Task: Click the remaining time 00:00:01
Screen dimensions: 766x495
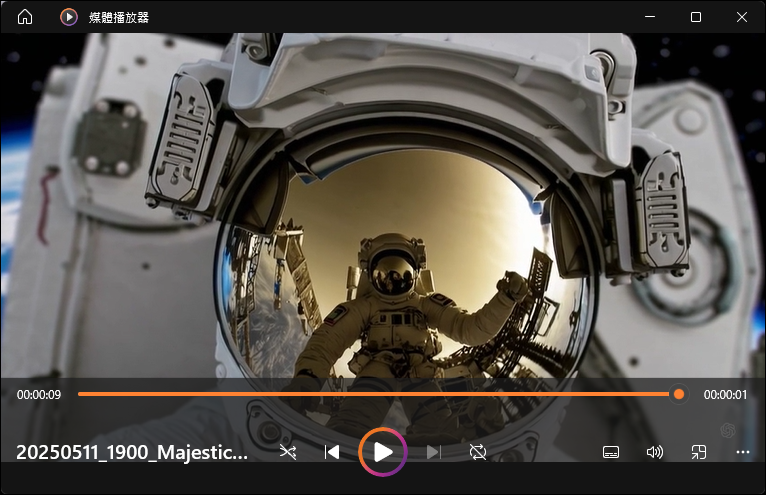Action: (725, 395)
